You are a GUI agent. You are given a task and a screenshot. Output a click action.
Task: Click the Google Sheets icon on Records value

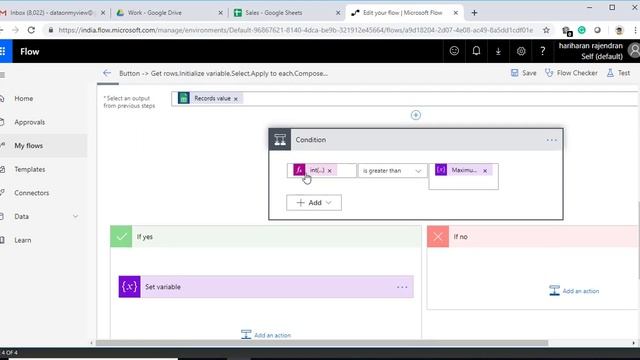(184, 98)
